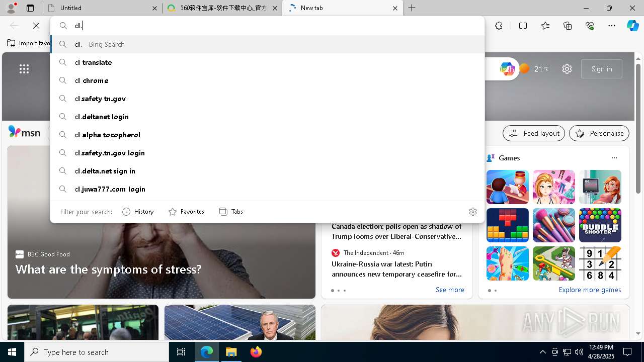Open File Explorer taskbar icon
Image resolution: width=644 pixels, height=362 pixels.
pyautogui.click(x=231, y=352)
